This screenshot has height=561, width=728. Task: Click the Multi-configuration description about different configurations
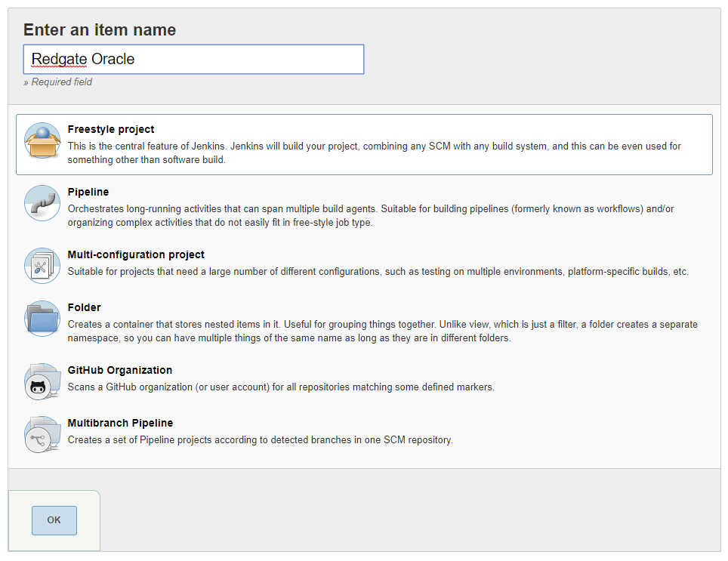378,272
